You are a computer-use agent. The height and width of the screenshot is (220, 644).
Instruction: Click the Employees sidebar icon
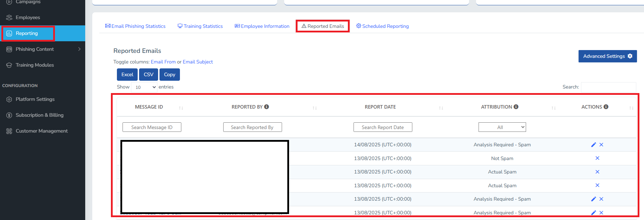pos(9,17)
